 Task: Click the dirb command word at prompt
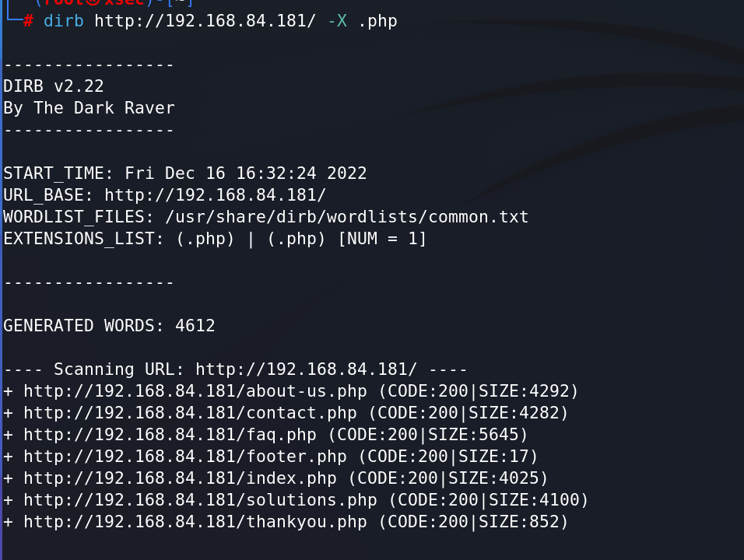(64, 21)
